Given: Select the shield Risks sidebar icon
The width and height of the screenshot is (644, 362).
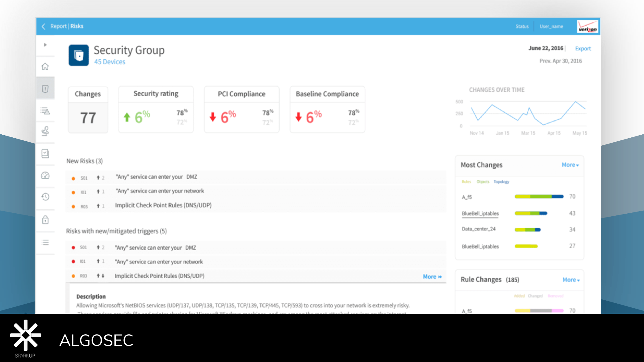Looking at the screenshot, I should tap(45, 89).
